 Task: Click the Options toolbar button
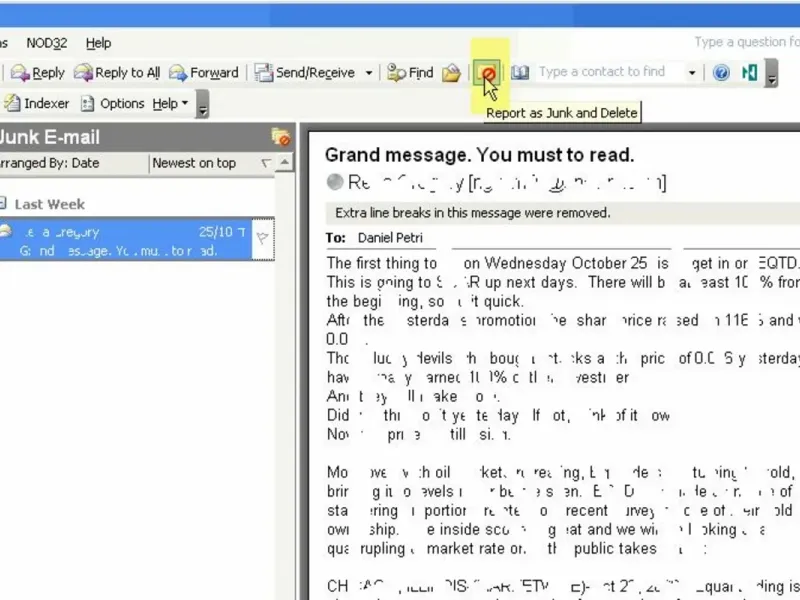coord(113,104)
